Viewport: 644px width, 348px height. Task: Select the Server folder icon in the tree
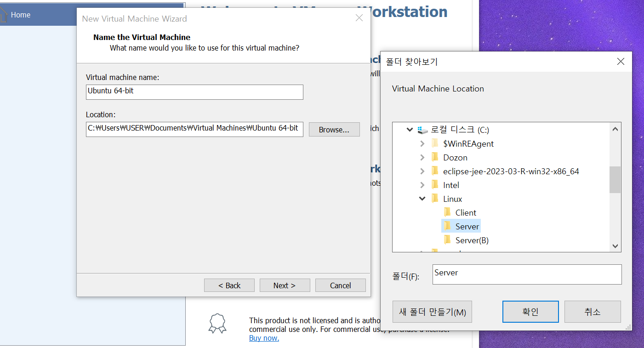coord(447,226)
